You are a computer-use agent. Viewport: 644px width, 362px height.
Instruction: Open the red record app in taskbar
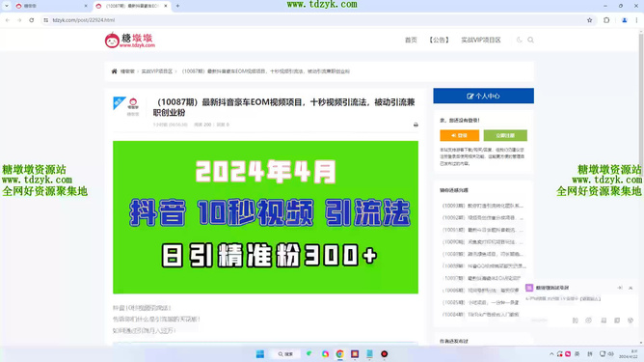coord(384,353)
